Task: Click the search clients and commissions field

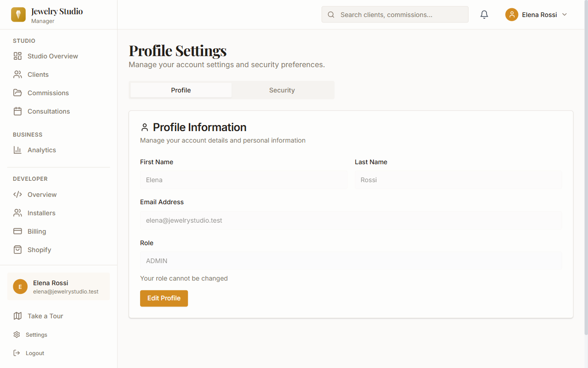Action: (x=395, y=15)
